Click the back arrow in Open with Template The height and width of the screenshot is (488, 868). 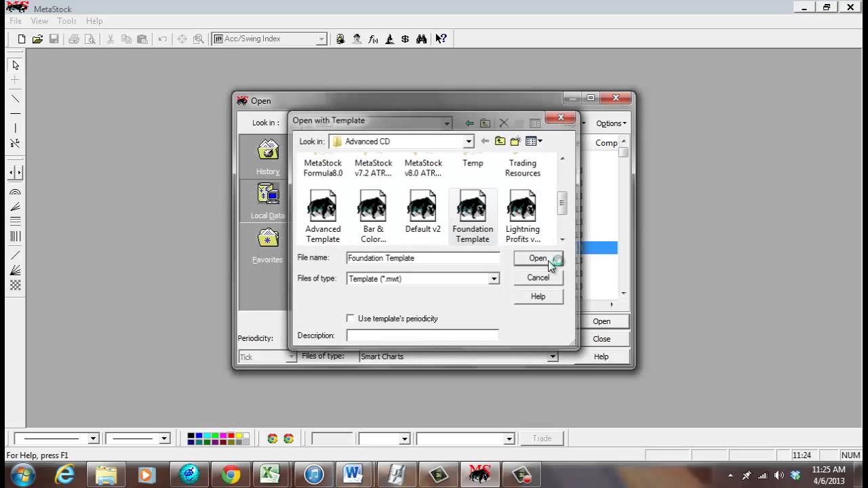(x=484, y=141)
